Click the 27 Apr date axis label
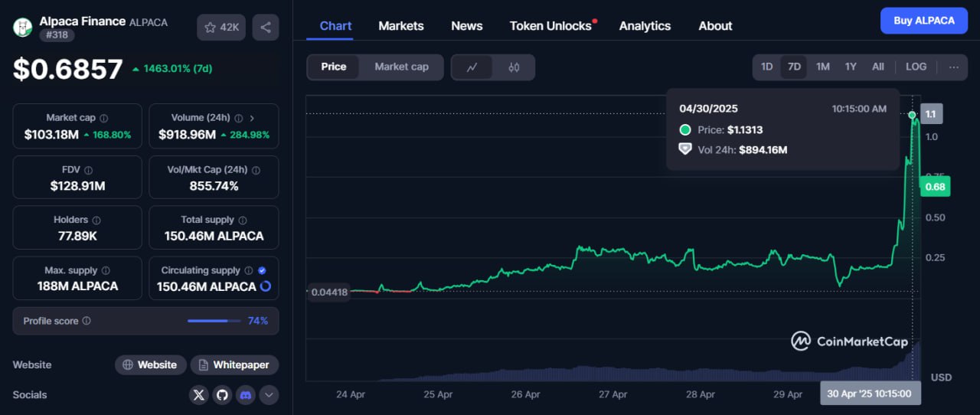 [613, 394]
